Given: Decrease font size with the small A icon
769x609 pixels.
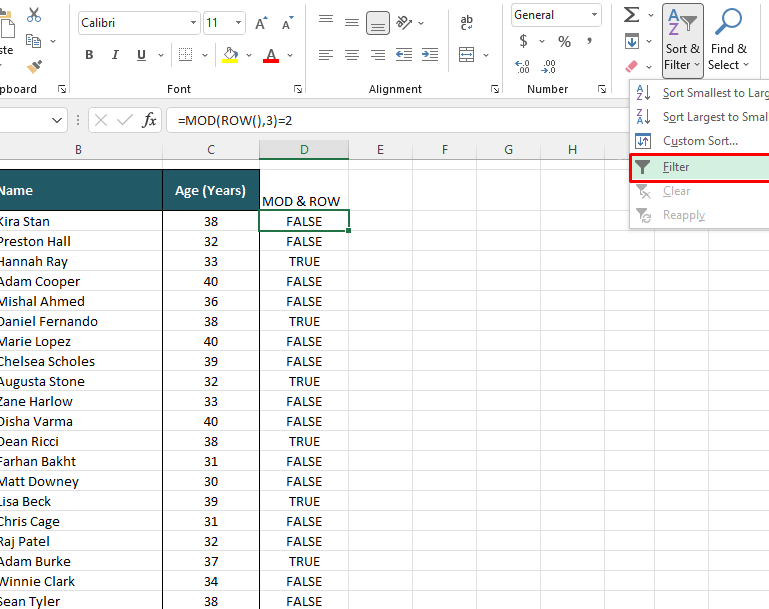Looking at the screenshot, I should pos(287,23).
